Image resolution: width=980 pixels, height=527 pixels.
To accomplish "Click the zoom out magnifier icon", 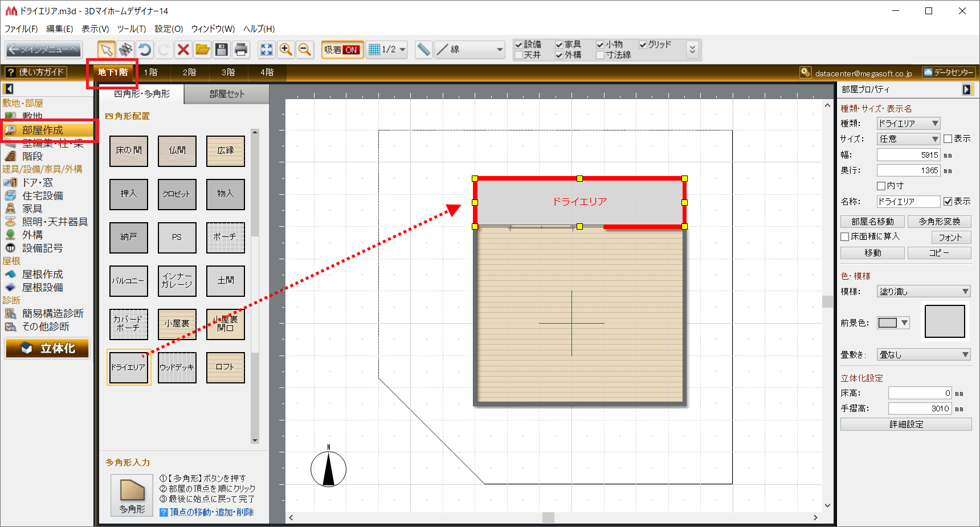I will click(305, 50).
